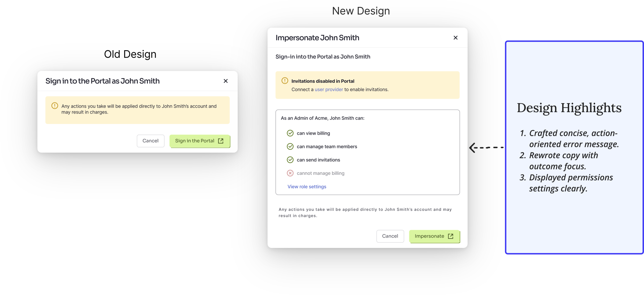
Task: Close the Impersonate John Smith dialog
Action: tap(455, 38)
